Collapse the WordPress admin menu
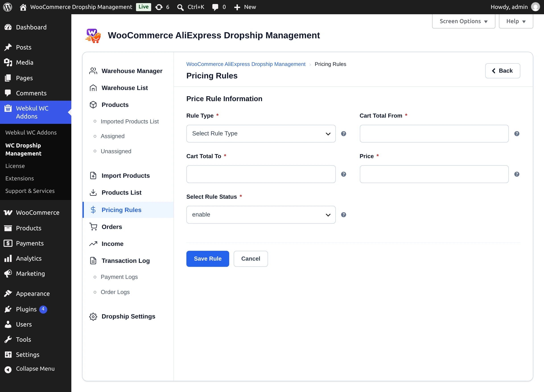The width and height of the screenshot is (544, 392). pyautogui.click(x=35, y=369)
